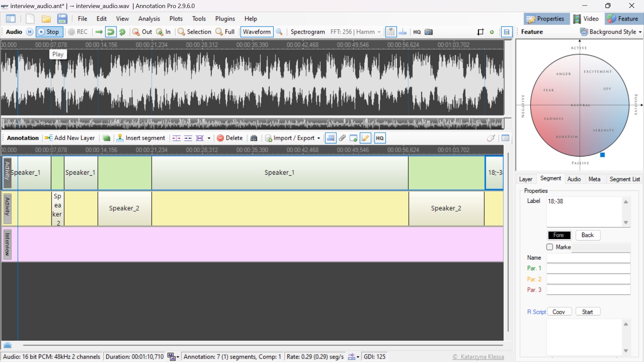Switch to the Segment List tab
The image size is (644, 362).
coord(625,179)
